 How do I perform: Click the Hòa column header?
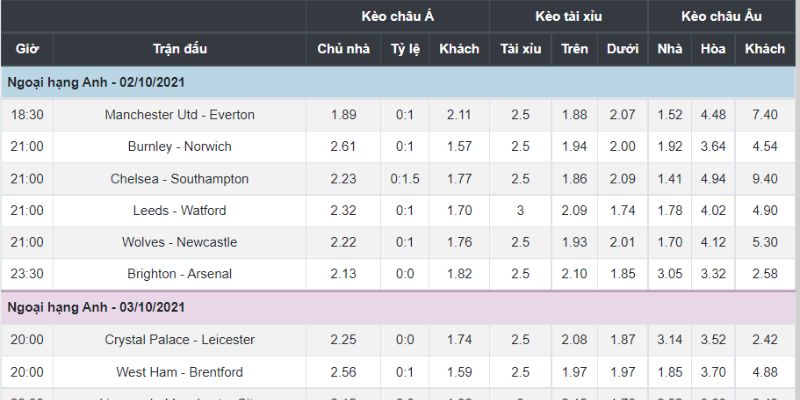coord(713,49)
